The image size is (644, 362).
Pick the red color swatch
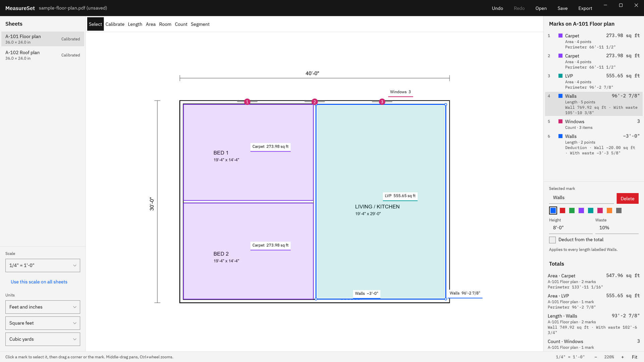tap(562, 210)
